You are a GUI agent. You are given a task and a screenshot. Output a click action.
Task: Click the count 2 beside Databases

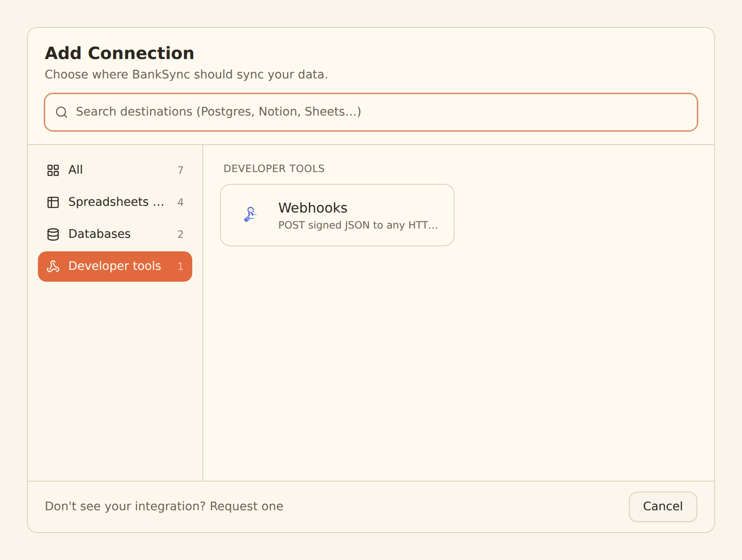click(180, 234)
